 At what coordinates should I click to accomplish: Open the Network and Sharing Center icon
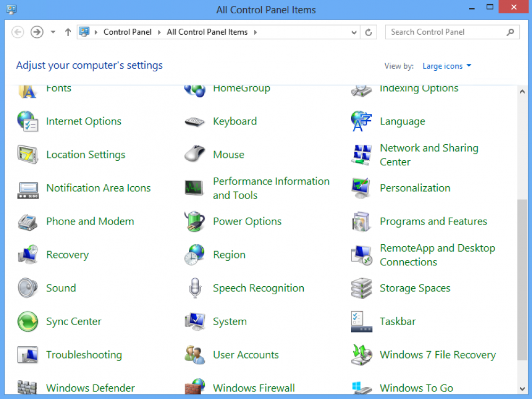click(x=361, y=155)
